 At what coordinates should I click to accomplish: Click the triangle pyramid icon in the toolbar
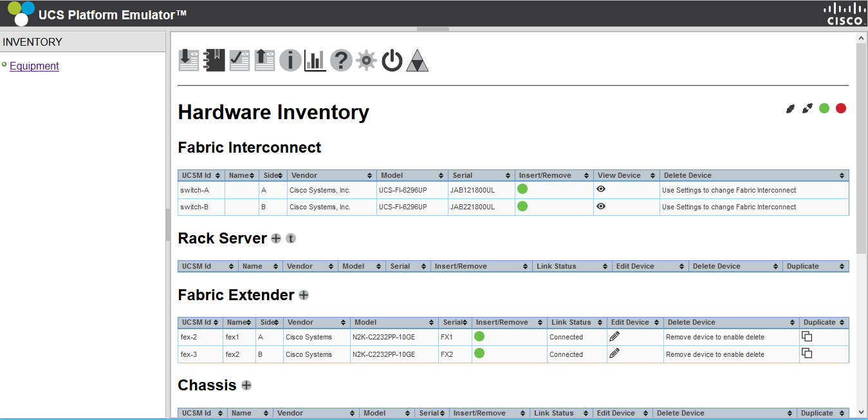point(418,61)
